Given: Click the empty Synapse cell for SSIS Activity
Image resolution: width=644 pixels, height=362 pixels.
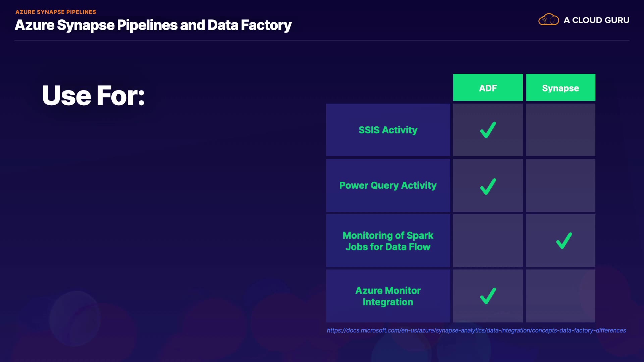Looking at the screenshot, I should tap(560, 130).
